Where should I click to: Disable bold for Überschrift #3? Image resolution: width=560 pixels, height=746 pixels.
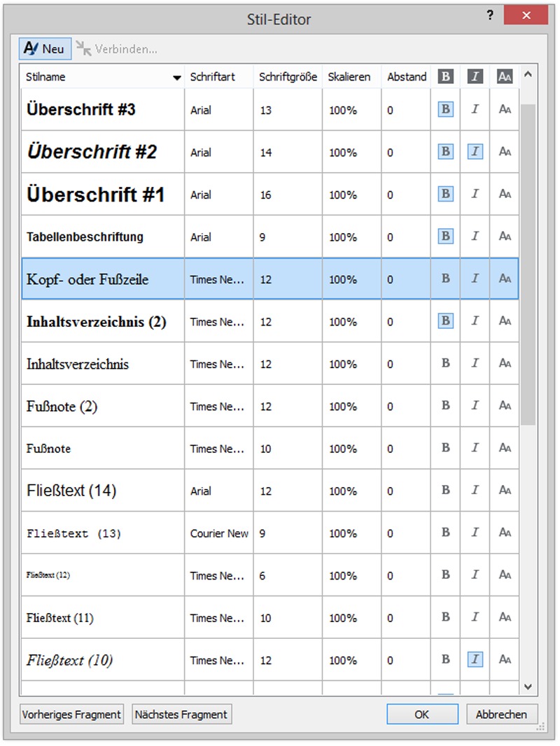tap(445, 109)
